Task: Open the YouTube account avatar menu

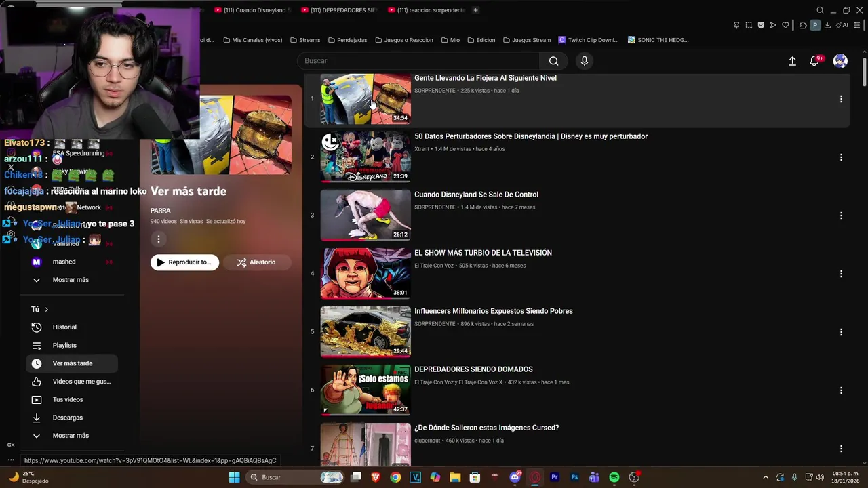Action: [840, 61]
